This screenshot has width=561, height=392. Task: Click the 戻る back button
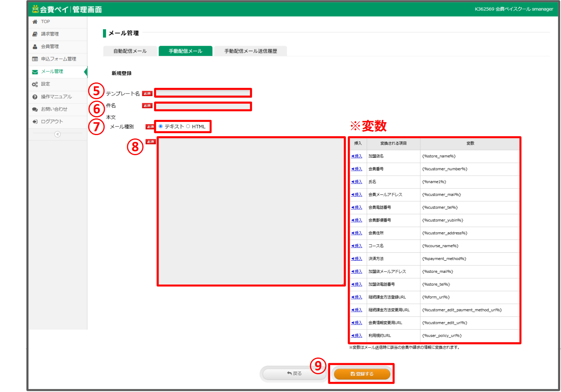(x=294, y=374)
